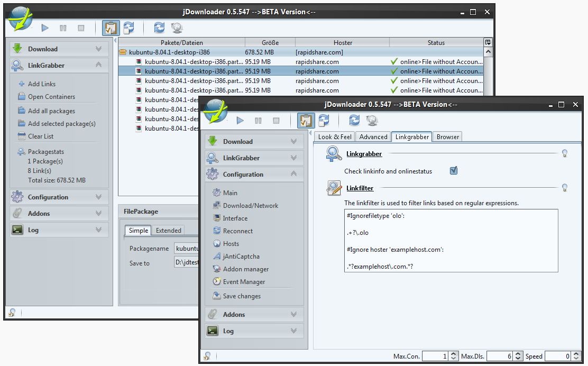
Task: Select the Linkgrabber tab
Action: 412,137
